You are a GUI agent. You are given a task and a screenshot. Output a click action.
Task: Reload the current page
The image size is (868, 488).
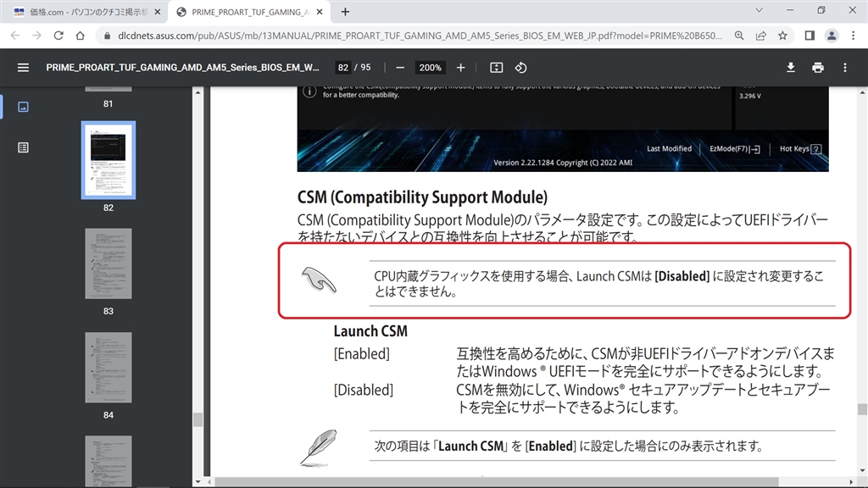tap(58, 36)
